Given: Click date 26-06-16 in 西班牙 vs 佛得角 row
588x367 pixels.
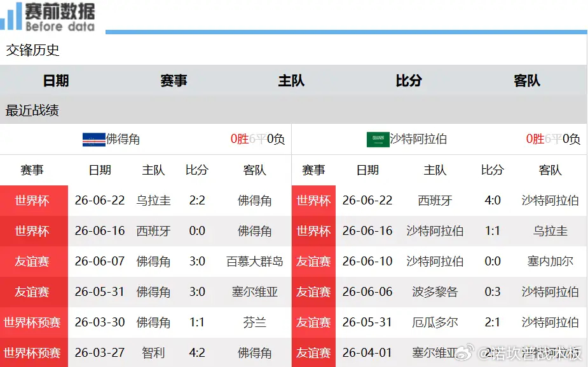Looking at the screenshot, I should click(x=100, y=230).
